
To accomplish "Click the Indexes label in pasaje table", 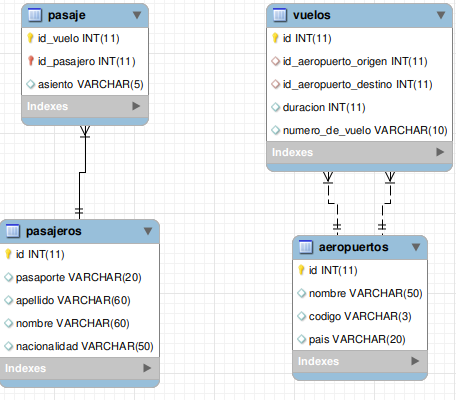I will pos(47,106).
